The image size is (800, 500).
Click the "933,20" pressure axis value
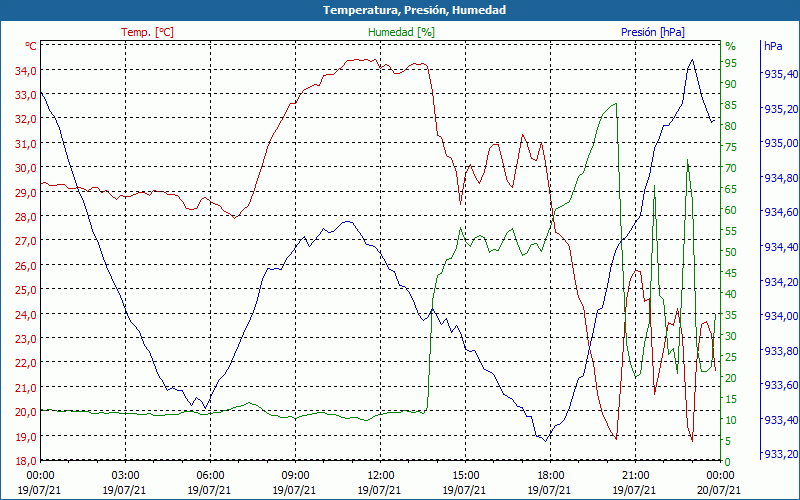[x=781, y=455]
